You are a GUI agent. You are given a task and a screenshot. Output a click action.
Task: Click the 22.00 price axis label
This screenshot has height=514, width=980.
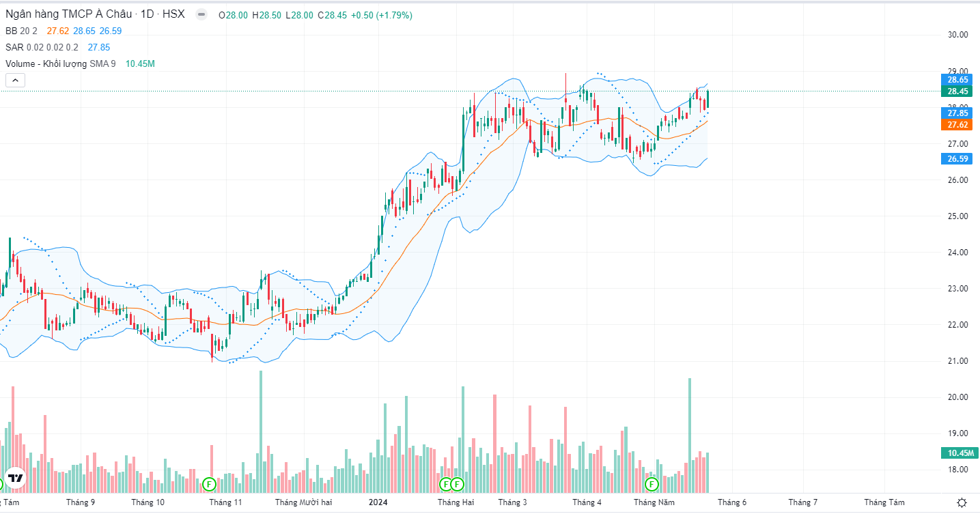pos(959,324)
